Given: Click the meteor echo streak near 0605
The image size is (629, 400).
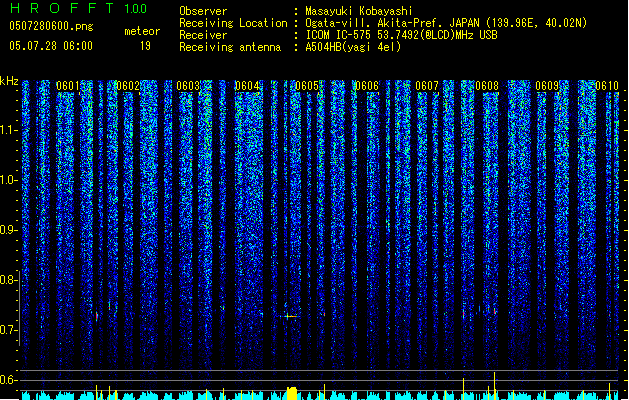Looking at the screenshot, I should (289, 316).
